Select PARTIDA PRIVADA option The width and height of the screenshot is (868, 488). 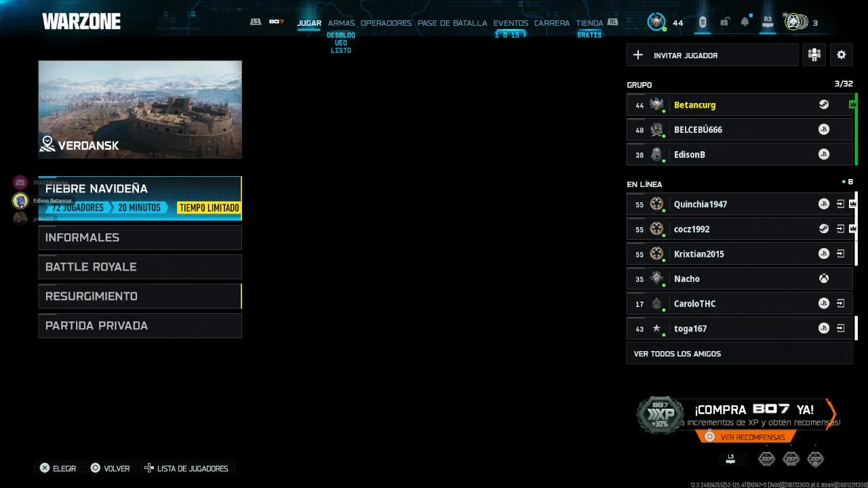tap(140, 325)
